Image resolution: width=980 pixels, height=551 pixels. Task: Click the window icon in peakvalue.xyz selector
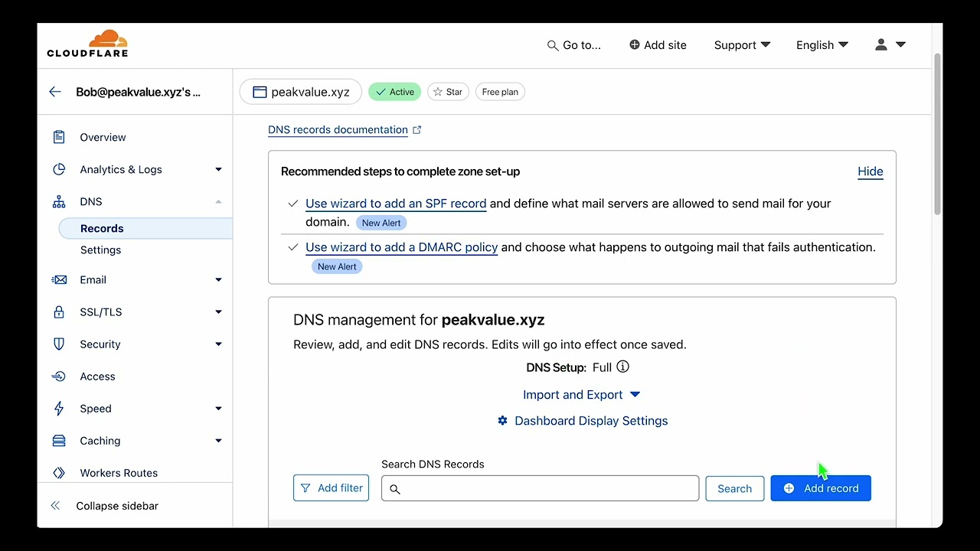pyautogui.click(x=260, y=92)
